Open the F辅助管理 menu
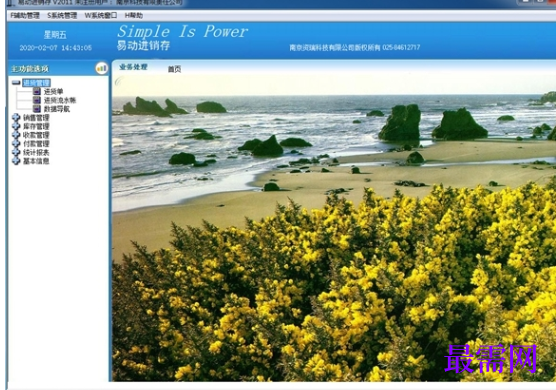 (x=25, y=16)
